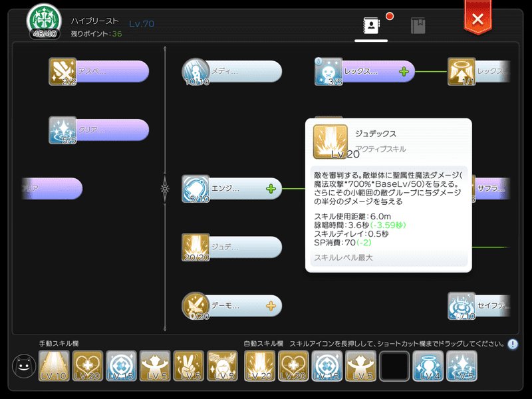The height and width of the screenshot is (399, 532).
Task: Click the サフラ skill label
Action: click(x=491, y=189)
